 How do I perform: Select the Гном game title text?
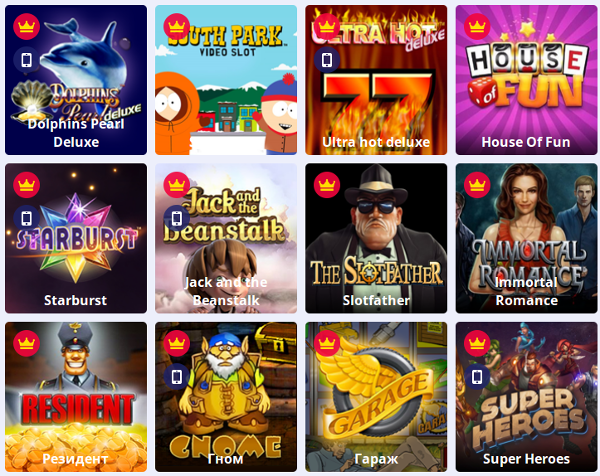tap(225, 459)
